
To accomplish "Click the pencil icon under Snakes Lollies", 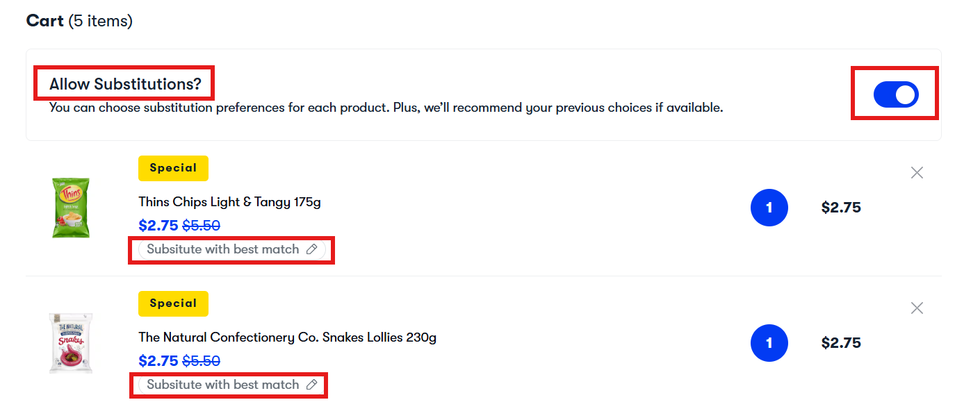I will coord(312,385).
